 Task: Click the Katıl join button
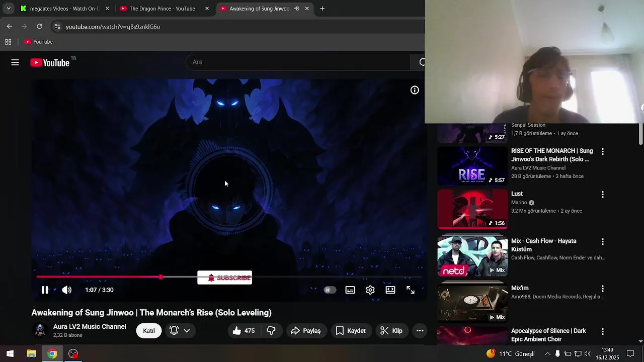149,330
